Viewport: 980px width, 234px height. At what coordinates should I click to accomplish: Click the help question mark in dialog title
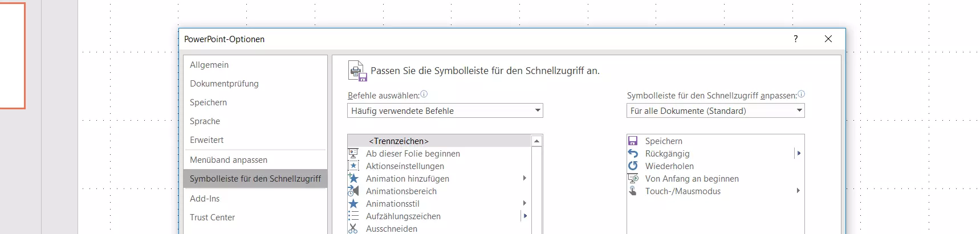[x=796, y=39]
